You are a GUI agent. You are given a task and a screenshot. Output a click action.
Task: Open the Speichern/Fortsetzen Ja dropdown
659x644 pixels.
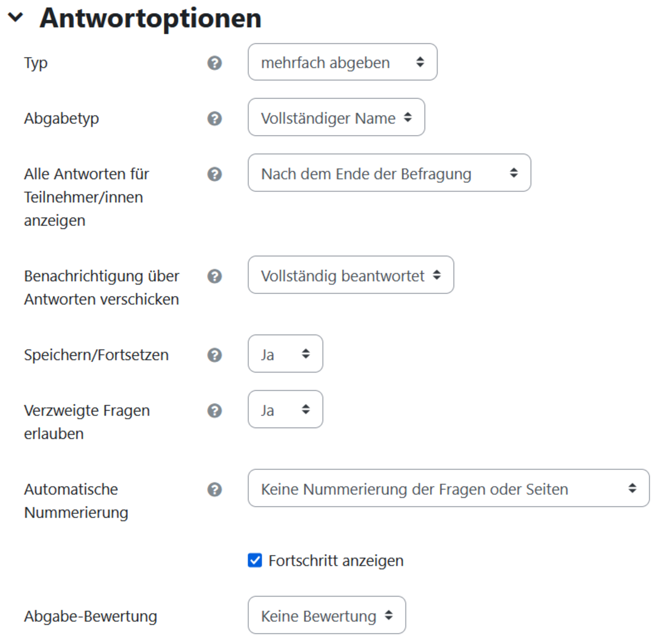click(x=286, y=353)
